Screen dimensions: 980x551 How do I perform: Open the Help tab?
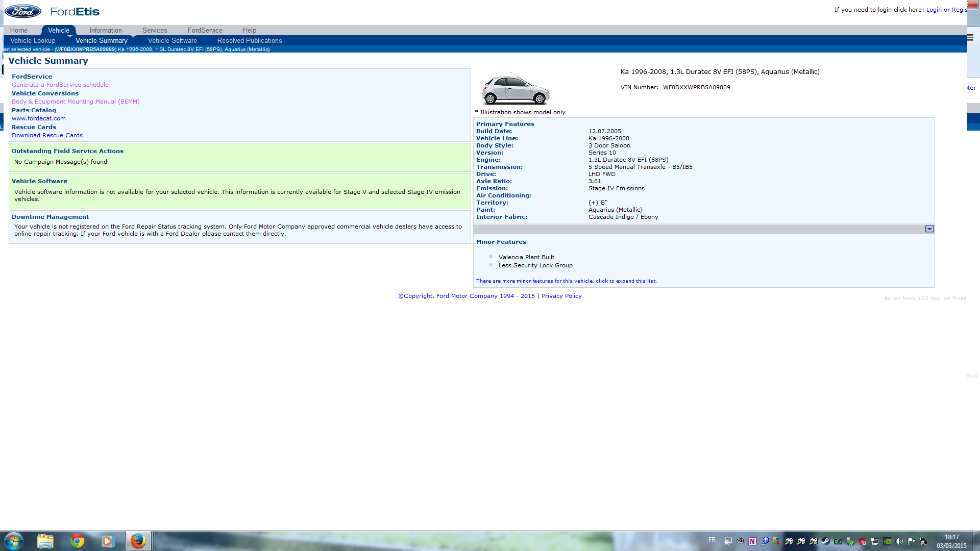click(250, 30)
